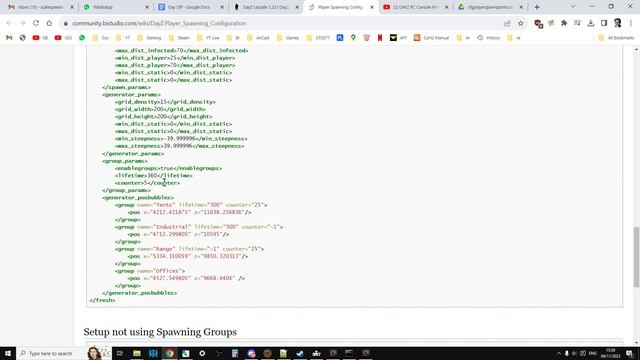
Task: Open the notification center icon
Action: tap(630, 353)
